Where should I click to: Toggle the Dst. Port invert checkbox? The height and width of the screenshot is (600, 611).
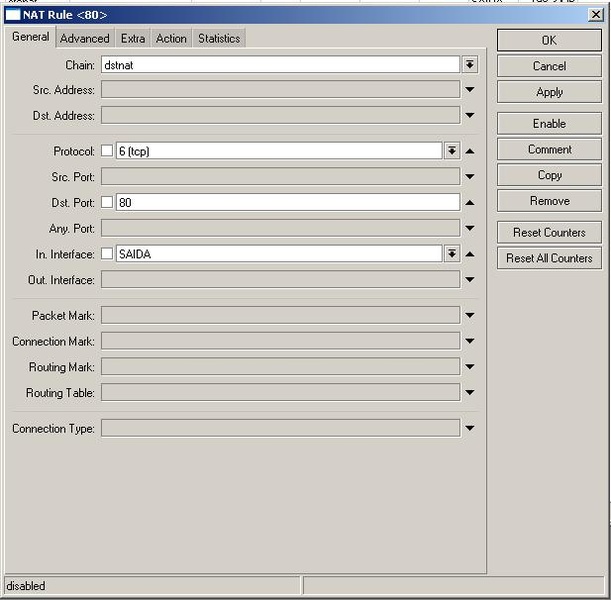(x=107, y=202)
